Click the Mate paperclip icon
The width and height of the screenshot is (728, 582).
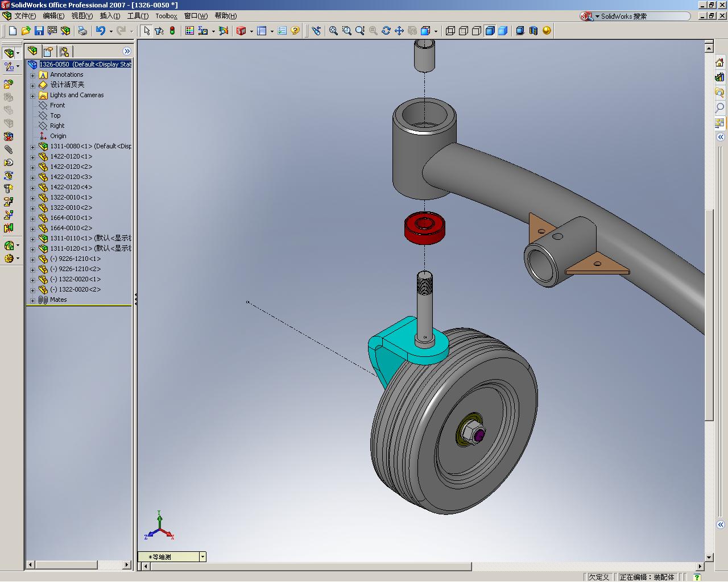[9, 150]
